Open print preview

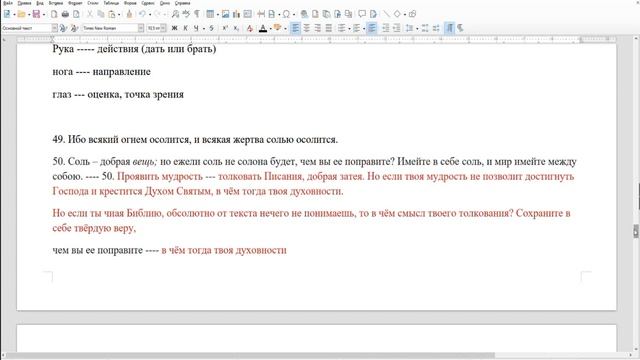76,14
